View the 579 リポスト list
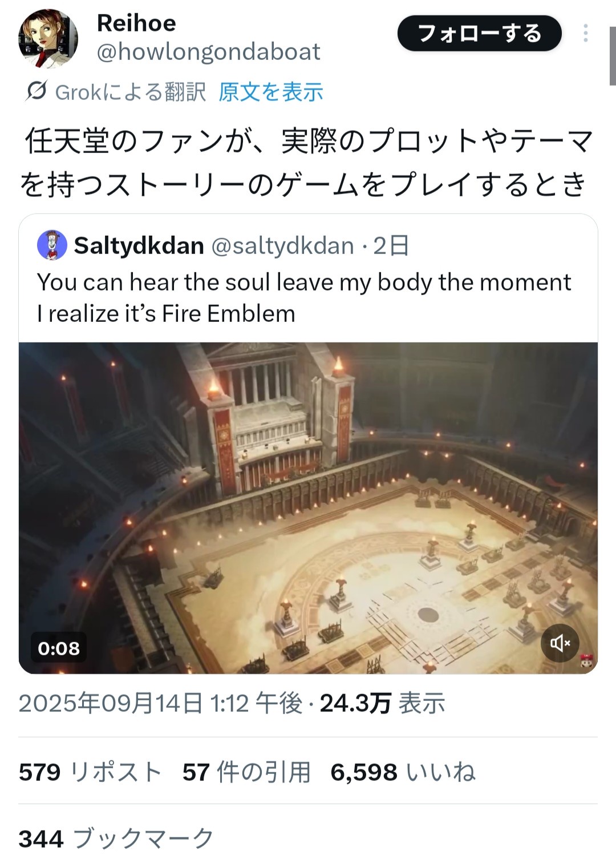The width and height of the screenshot is (616, 863). (x=90, y=772)
